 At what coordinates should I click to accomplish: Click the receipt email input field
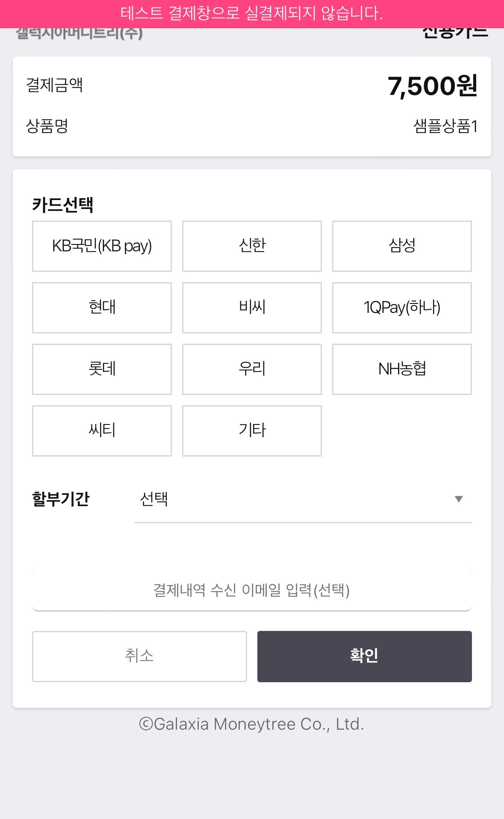coord(252,590)
